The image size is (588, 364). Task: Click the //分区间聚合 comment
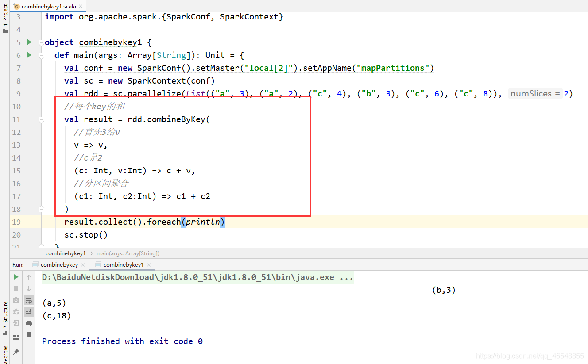pyautogui.click(x=101, y=184)
